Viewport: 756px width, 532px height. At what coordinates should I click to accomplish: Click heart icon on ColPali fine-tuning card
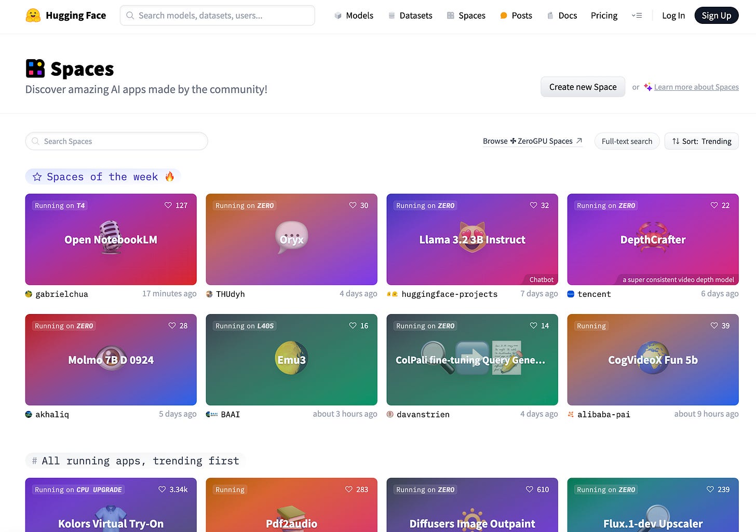[x=534, y=326]
